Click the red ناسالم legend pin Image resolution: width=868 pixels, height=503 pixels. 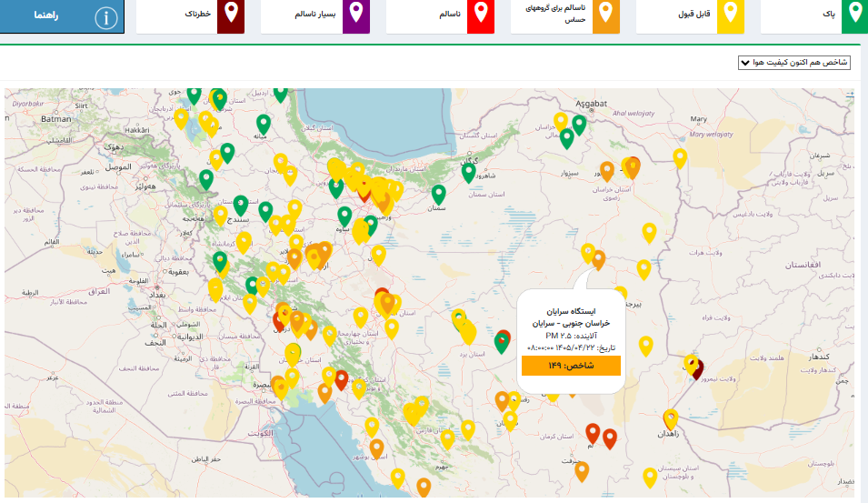(x=481, y=15)
